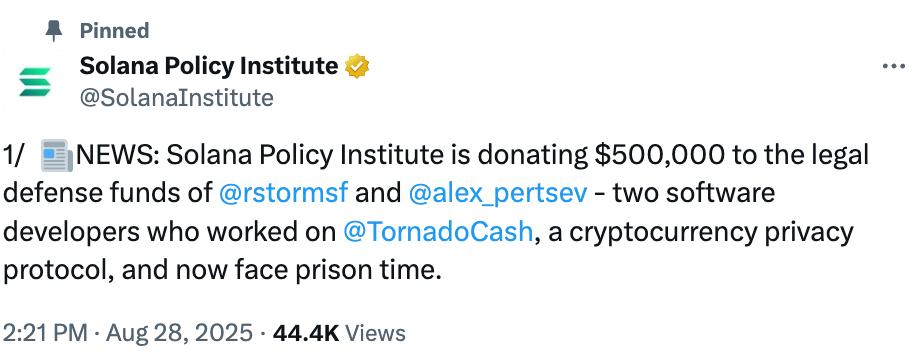924x364 pixels.
Task: Click the Views label
Action: 375,333
